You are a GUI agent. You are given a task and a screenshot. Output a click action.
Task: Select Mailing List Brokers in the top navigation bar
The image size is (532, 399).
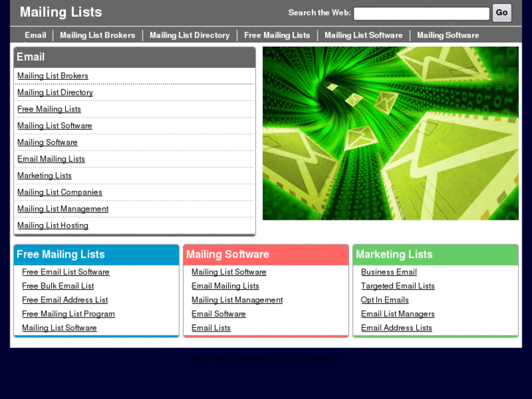coord(97,35)
